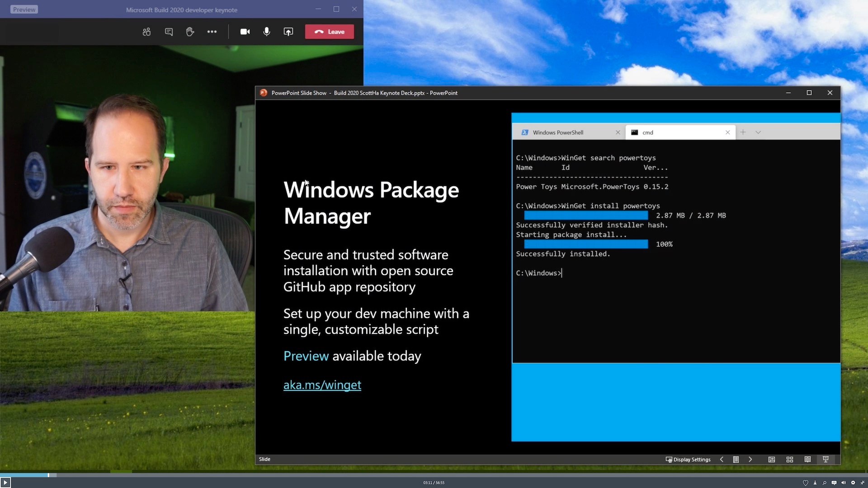
Task: Click 'WinGet search powertoys' command line
Action: point(586,158)
